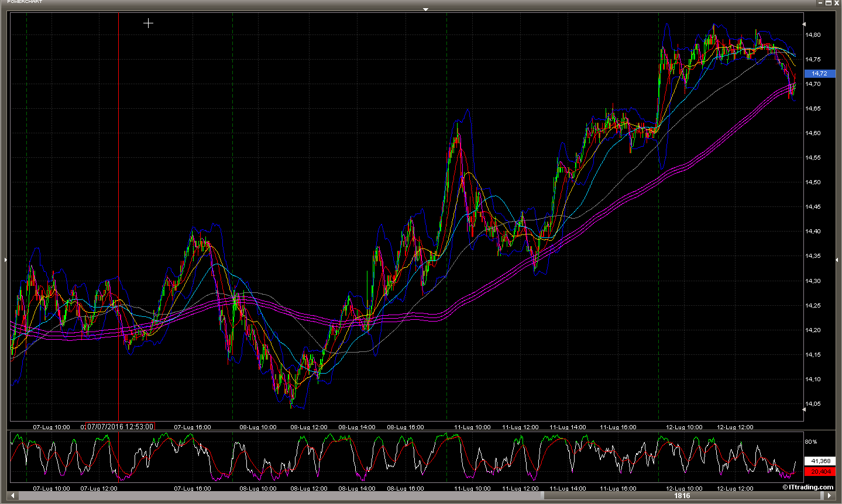
Task: Click the scrollbar track left of the thumb
Action: point(281,496)
